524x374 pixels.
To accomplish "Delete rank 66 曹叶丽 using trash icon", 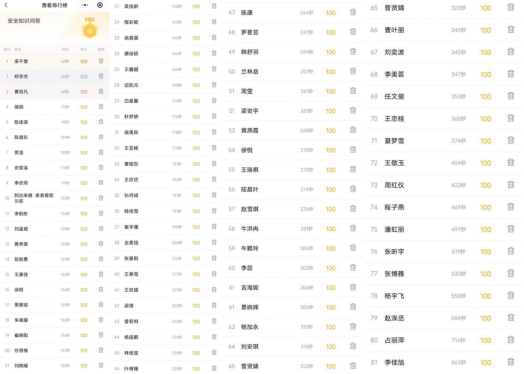I will (x=511, y=30).
